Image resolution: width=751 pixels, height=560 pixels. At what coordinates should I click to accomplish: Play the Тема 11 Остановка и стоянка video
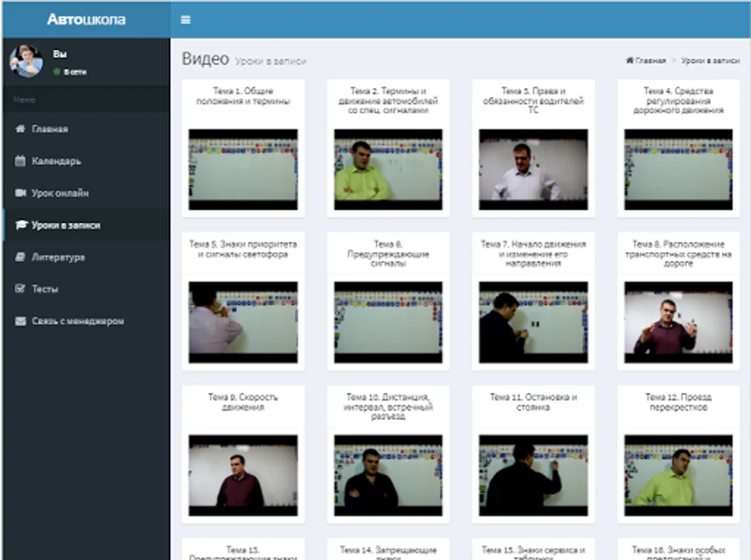[533, 475]
